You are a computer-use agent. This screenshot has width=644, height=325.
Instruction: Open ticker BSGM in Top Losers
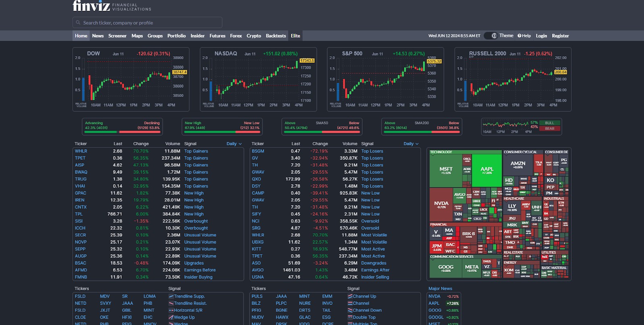(258, 151)
